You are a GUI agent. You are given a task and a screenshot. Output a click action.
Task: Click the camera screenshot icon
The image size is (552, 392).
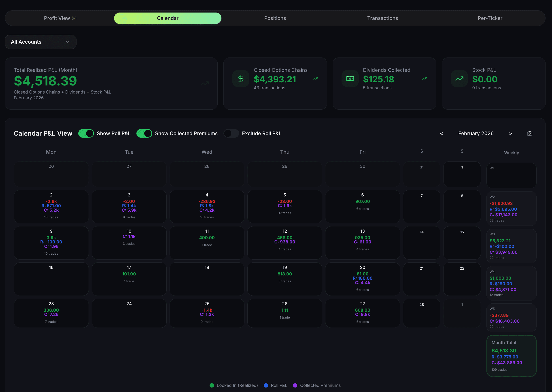coord(529,134)
